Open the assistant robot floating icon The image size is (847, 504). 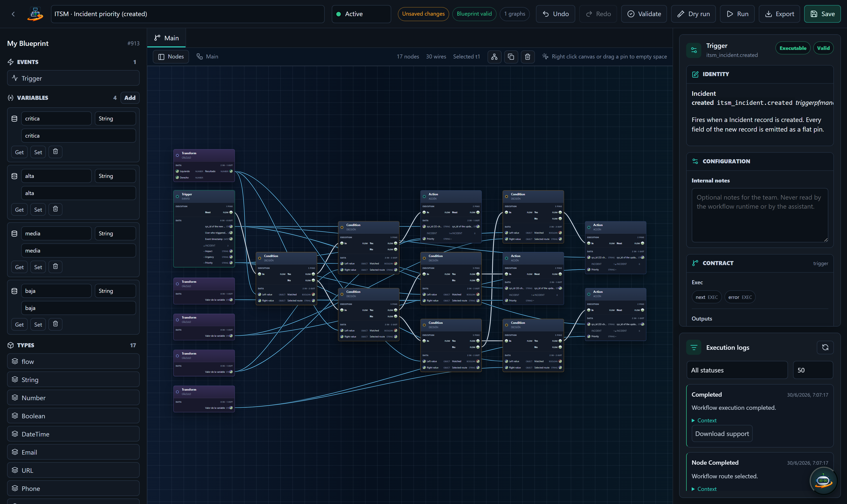click(x=823, y=480)
